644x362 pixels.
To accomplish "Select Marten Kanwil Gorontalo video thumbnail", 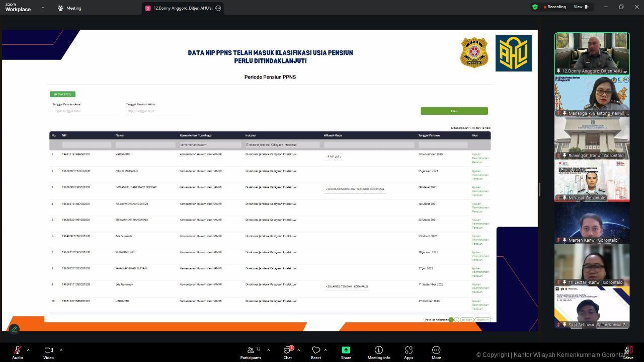I will [x=592, y=223].
